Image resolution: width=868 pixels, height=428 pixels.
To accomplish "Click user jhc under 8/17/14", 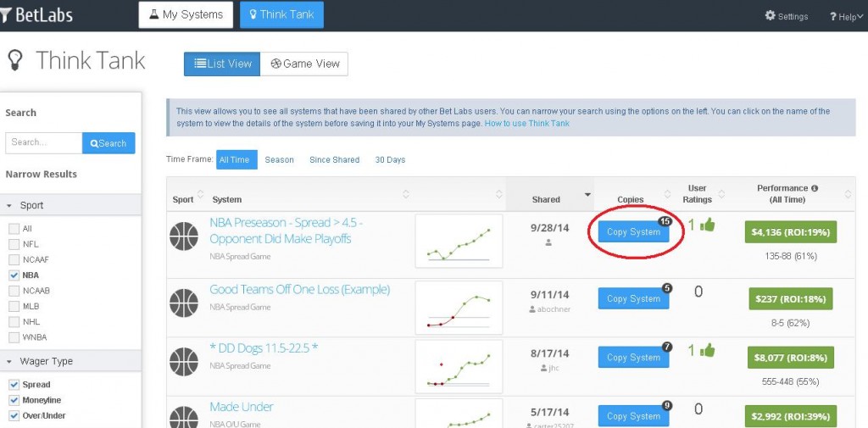I will pos(549,368).
